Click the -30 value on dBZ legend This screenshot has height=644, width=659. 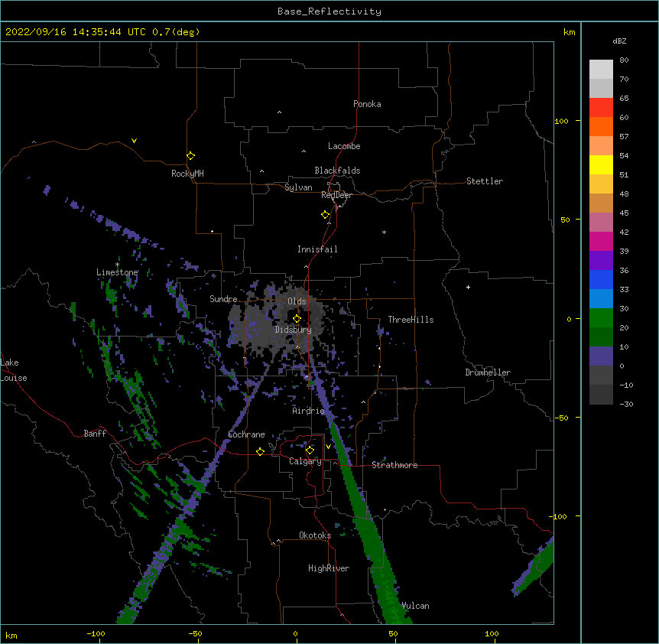point(626,404)
